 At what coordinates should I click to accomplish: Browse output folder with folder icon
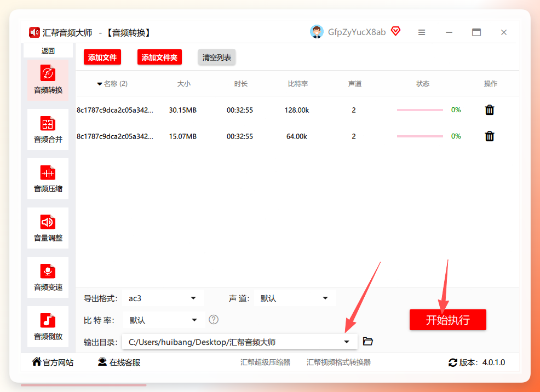[368, 342]
